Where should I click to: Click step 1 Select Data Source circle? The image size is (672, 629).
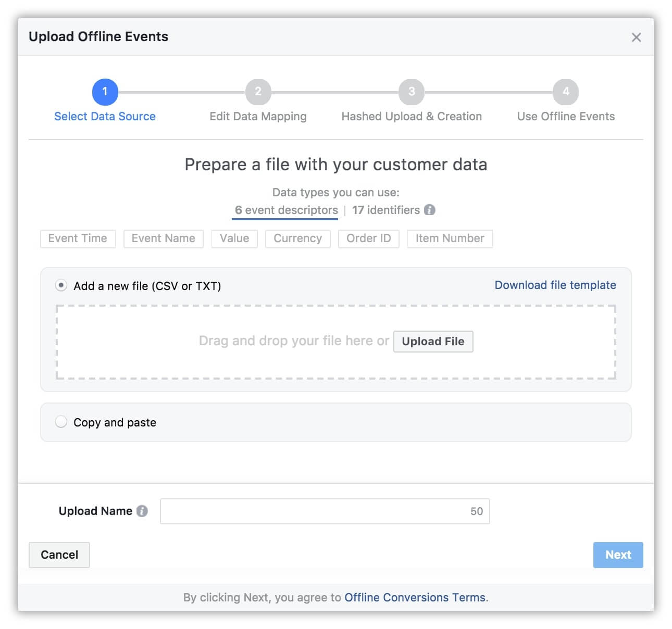point(105,92)
